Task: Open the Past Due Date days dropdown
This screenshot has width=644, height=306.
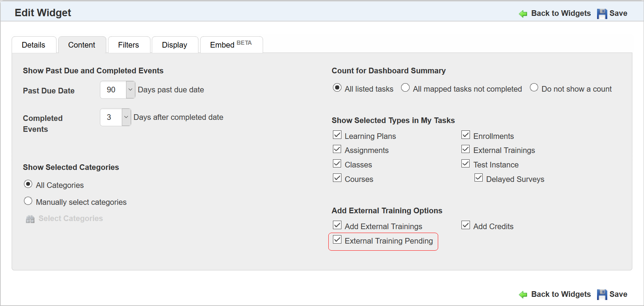Action: point(130,90)
